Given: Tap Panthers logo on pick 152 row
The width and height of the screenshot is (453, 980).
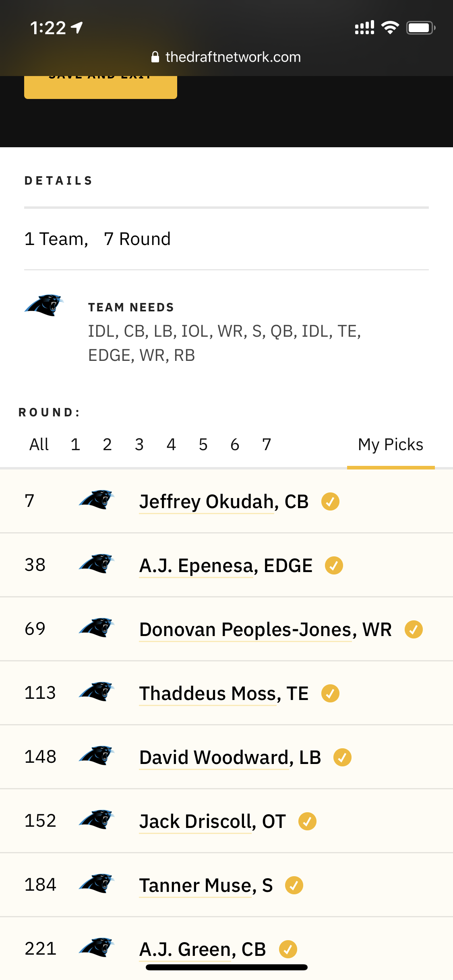Looking at the screenshot, I should tap(97, 820).
